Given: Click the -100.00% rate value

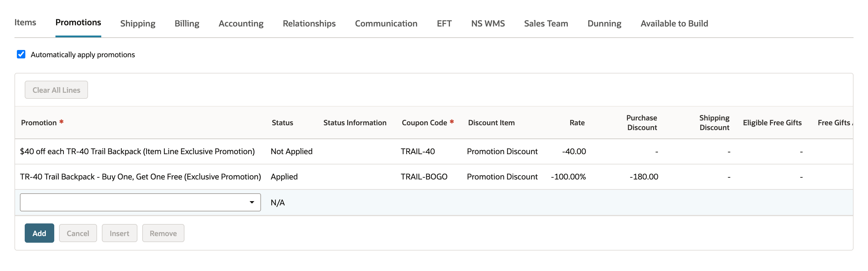Looking at the screenshot, I should click(568, 177).
